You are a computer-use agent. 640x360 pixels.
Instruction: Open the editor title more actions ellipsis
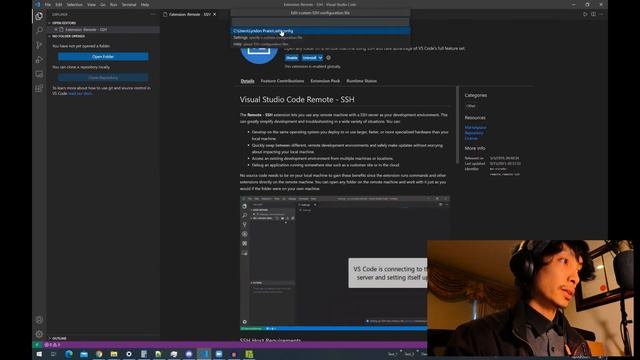click(x=601, y=14)
